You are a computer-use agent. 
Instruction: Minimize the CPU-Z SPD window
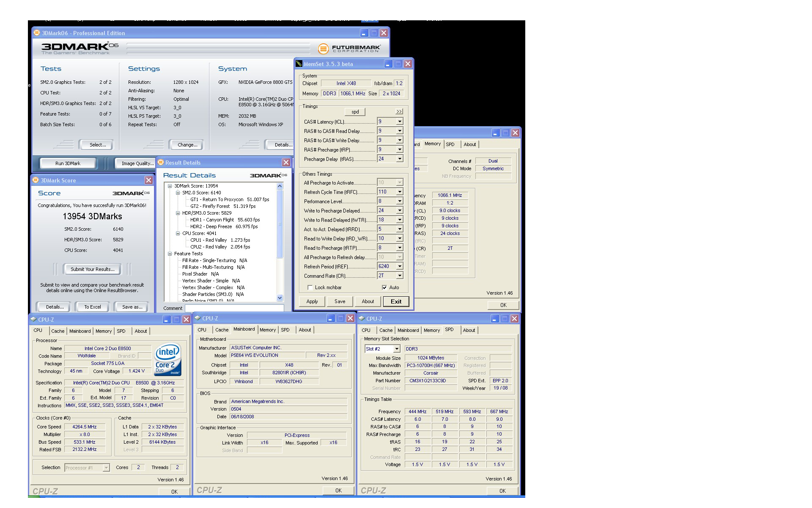(495, 318)
